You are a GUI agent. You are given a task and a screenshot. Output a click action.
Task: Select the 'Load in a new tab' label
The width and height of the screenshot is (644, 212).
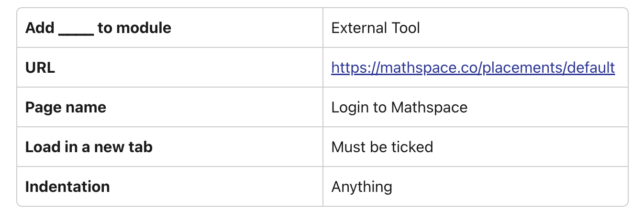coord(89,146)
